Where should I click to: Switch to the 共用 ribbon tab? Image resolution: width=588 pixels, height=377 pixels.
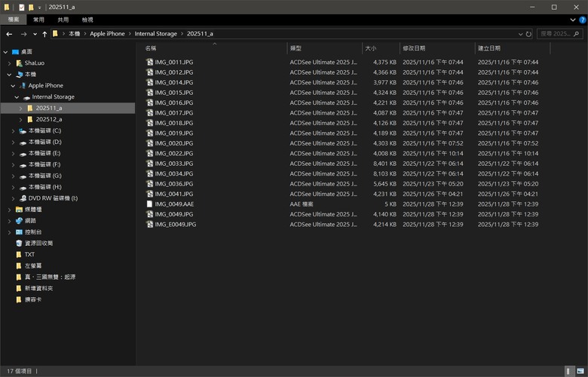click(63, 20)
